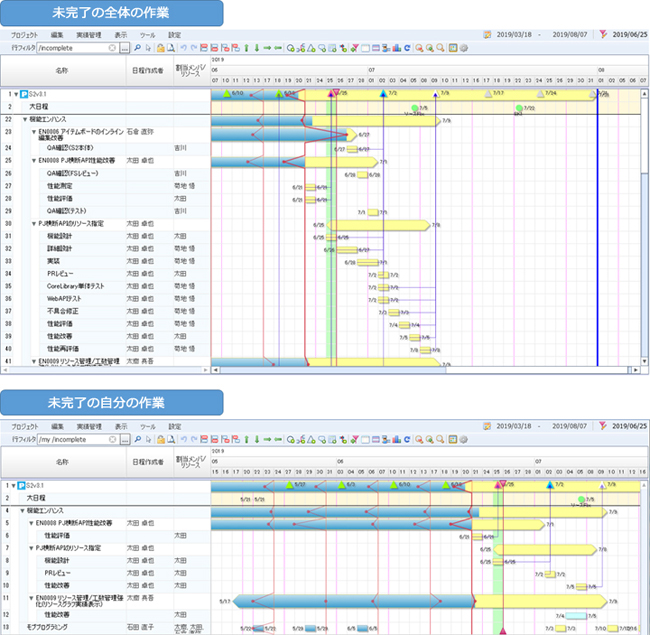Click the undo arrow icon in top window toolbar

pos(183,47)
